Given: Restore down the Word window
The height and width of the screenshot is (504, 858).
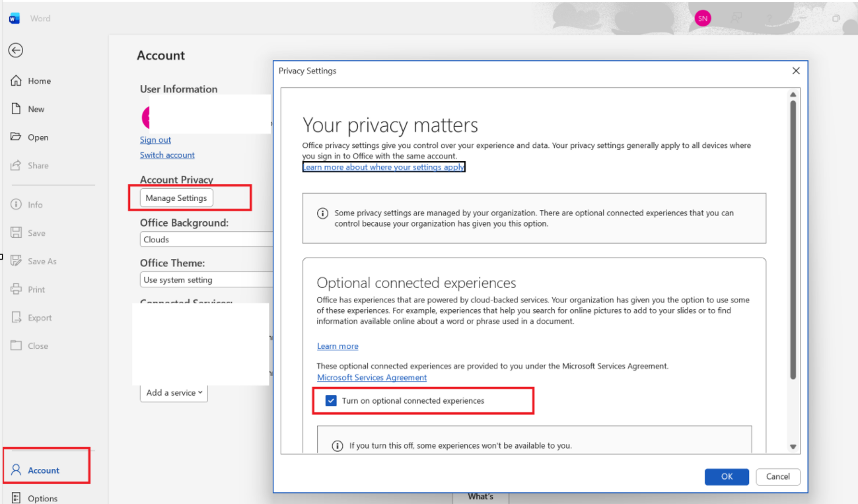Looking at the screenshot, I should coord(836,18).
